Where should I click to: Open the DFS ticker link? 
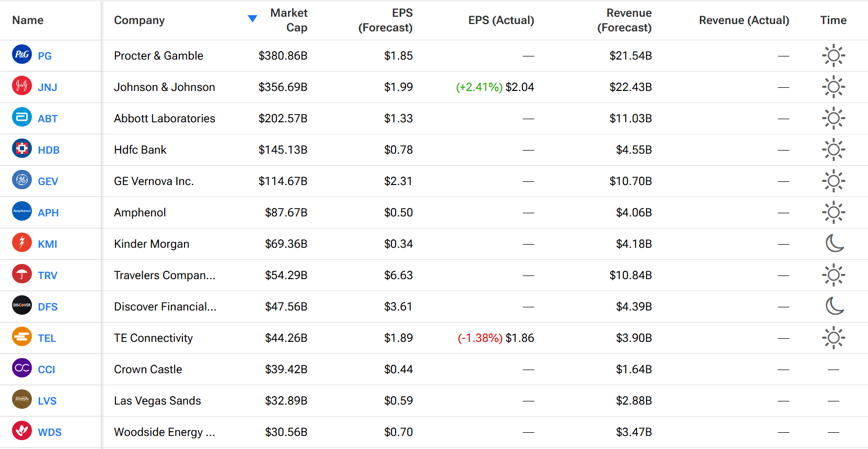(48, 307)
